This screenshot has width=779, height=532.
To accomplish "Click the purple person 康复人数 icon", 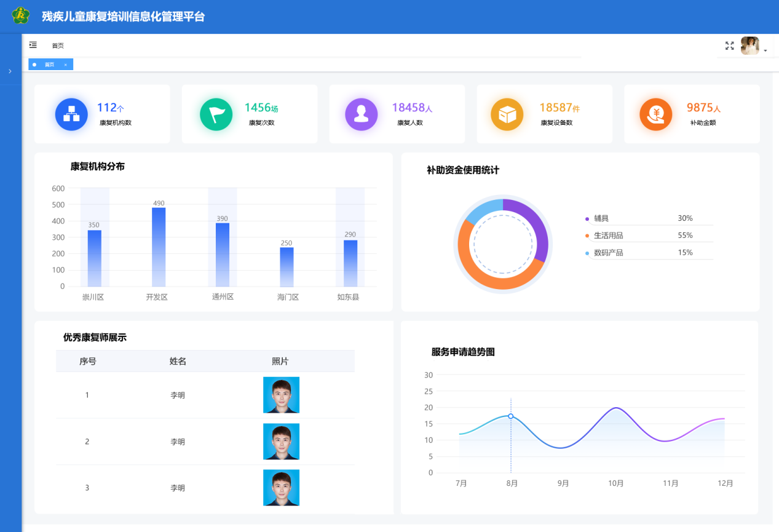I will [x=362, y=114].
